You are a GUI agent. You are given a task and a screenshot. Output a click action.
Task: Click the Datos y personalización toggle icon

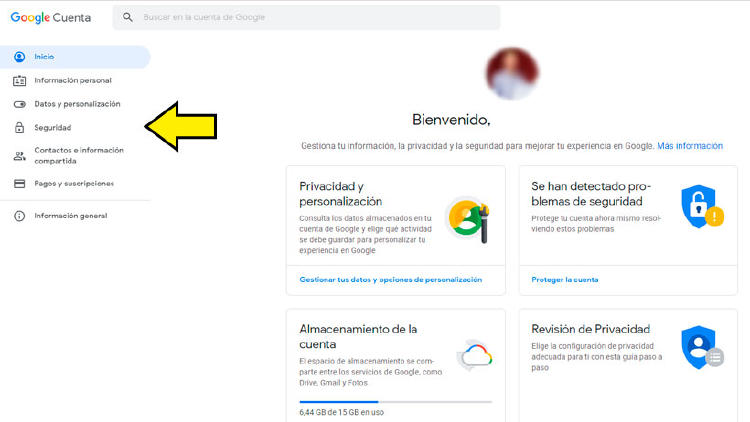(19, 104)
